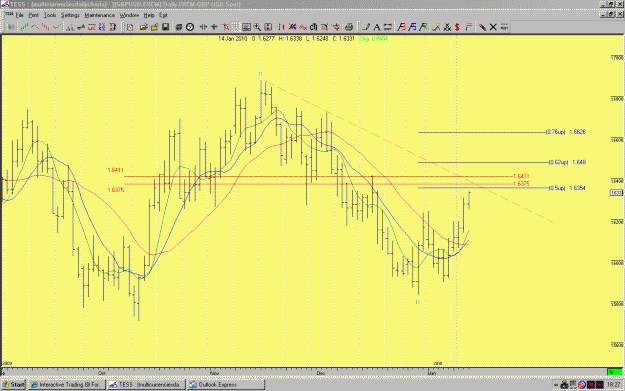Select the pencil trendline drawing tool
The width and height of the screenshot is (625, 391).
[x=366, y=27]
